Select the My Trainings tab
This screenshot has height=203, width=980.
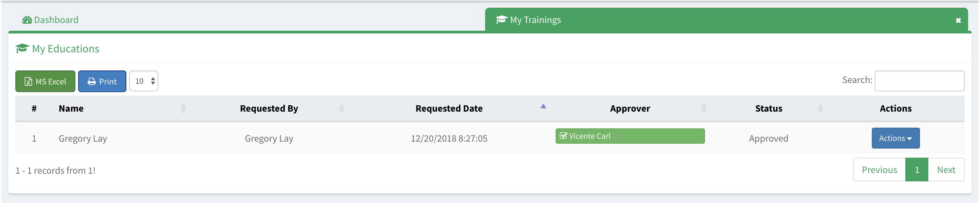(x=535, y=20)
